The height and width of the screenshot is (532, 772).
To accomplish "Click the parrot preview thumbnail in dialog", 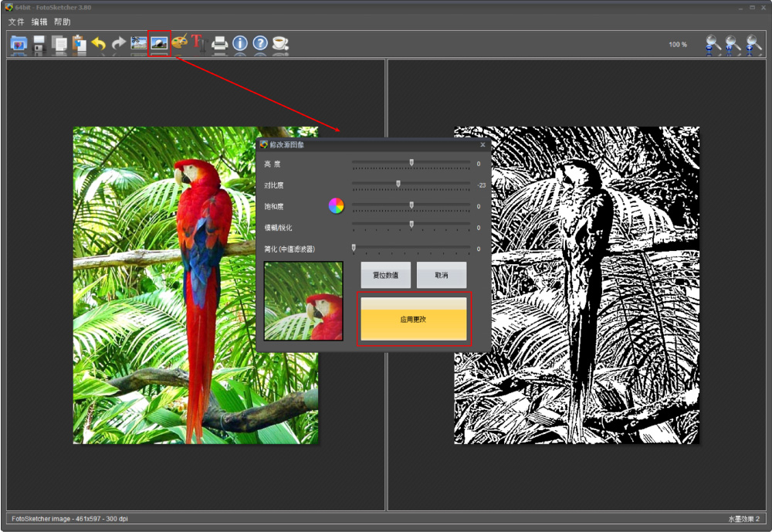I will pos(303,301).
